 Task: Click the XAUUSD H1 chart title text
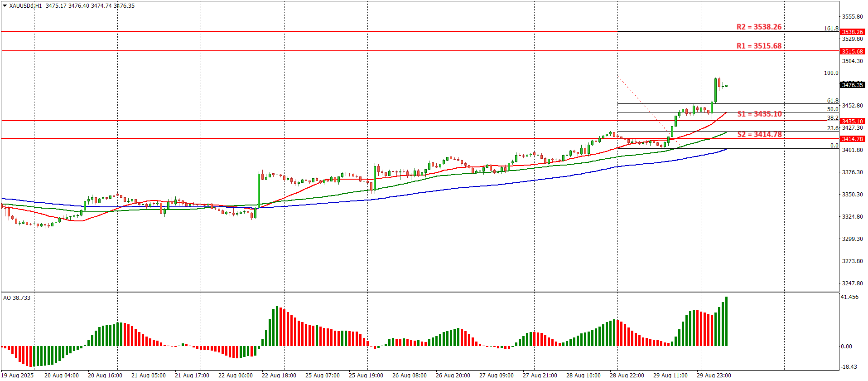[25, 6]
